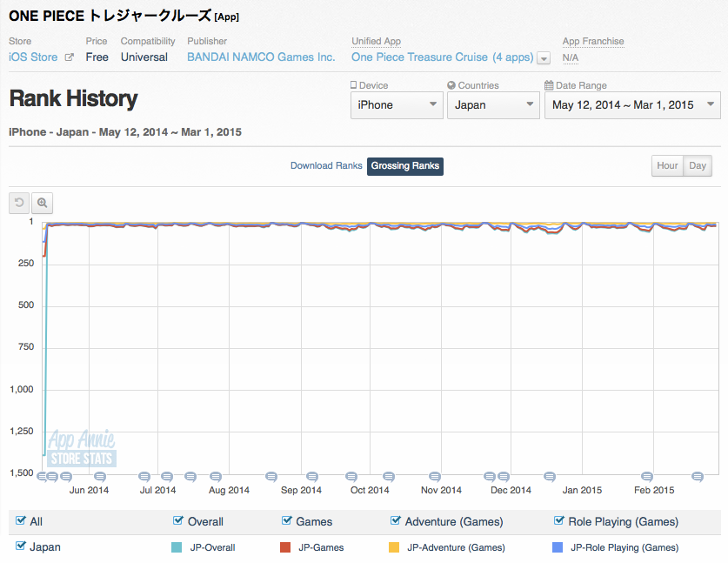728x563 pixels.
Task: Toggle the Japan checkbox
Action: pyautogui.click(x=20, y=546)
